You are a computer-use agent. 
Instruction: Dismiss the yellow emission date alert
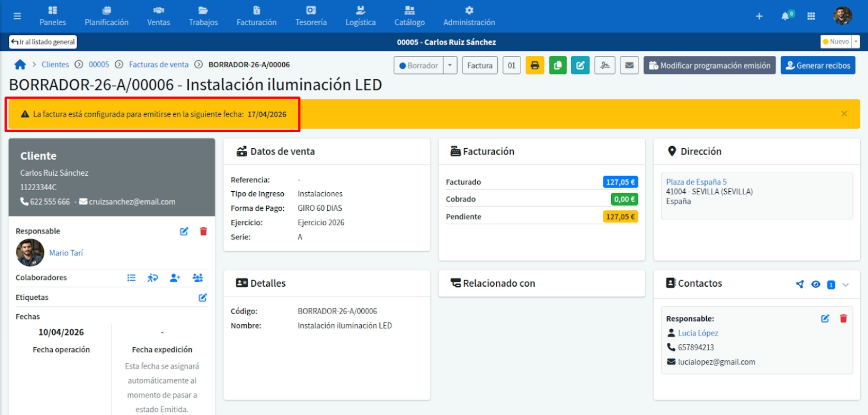844,114
